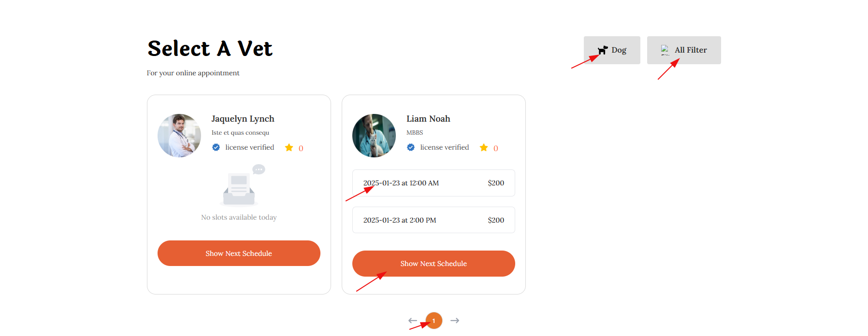Open Liam Noah's profile photo
Screen dimensions: 868x336
(374, 136)
